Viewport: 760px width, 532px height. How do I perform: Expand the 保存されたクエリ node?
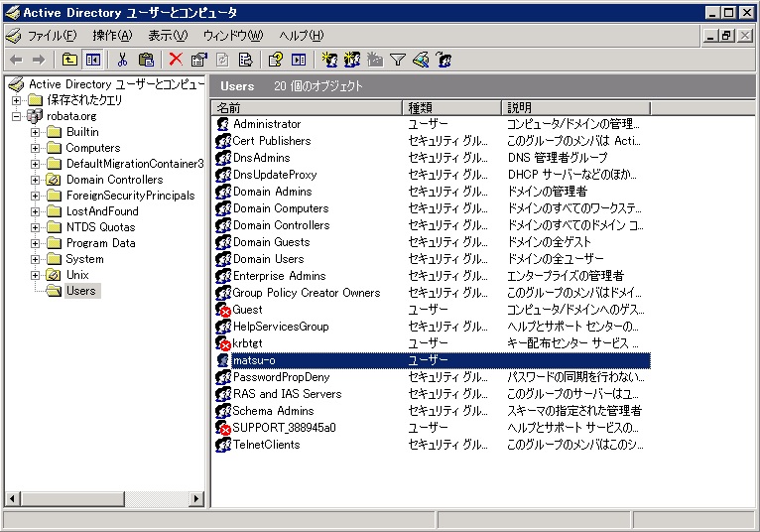pos(17,100)
